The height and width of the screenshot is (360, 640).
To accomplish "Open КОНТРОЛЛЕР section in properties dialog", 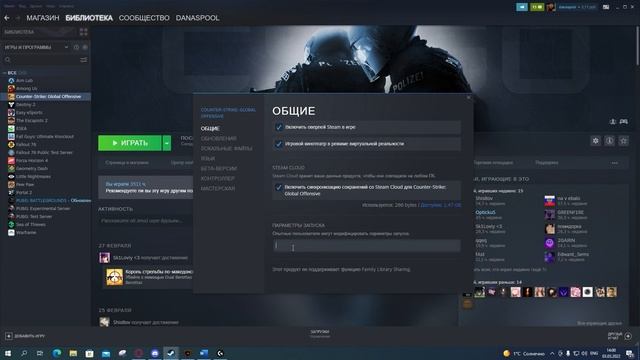I will click(218, 178).
